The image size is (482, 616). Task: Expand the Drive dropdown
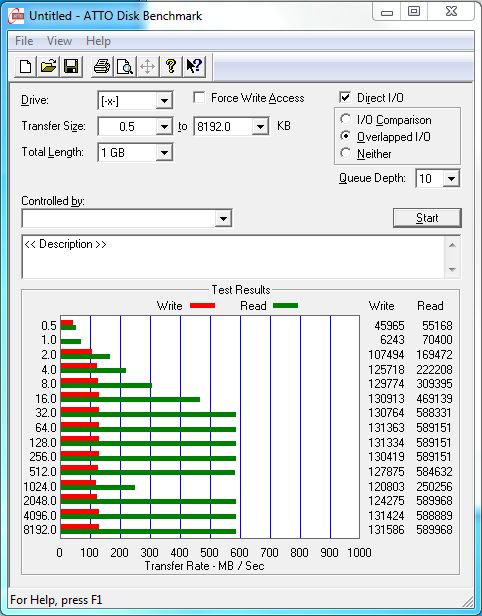(164, 101)
